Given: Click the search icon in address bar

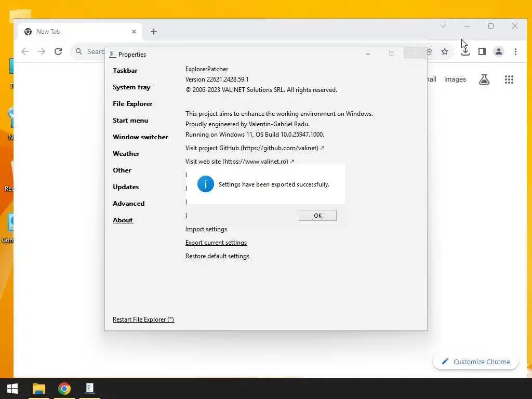Looking at the screenshot, I should point(79,51).
